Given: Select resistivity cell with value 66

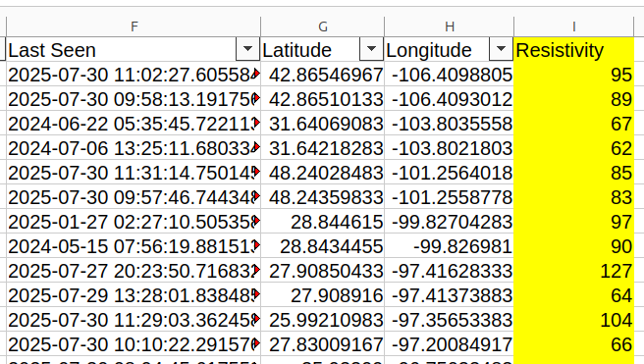Looking at the screenshot, I should [x=573, y=344].
